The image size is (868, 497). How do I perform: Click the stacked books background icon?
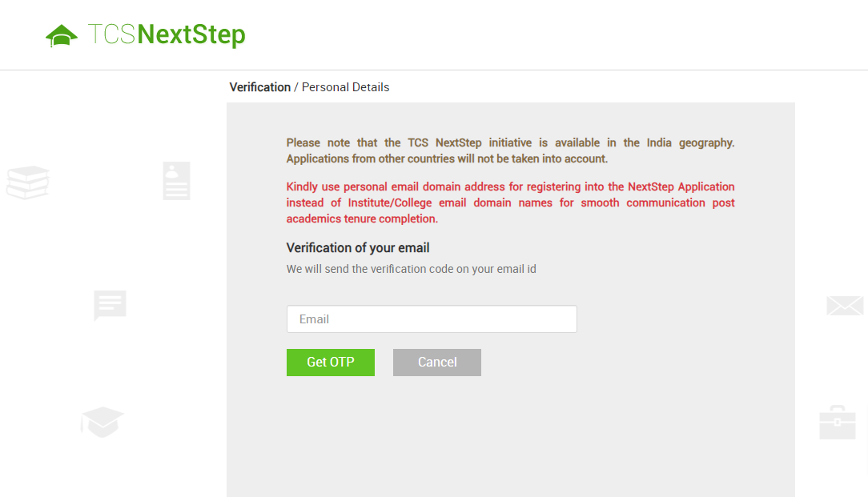click(x=28, y=182)
